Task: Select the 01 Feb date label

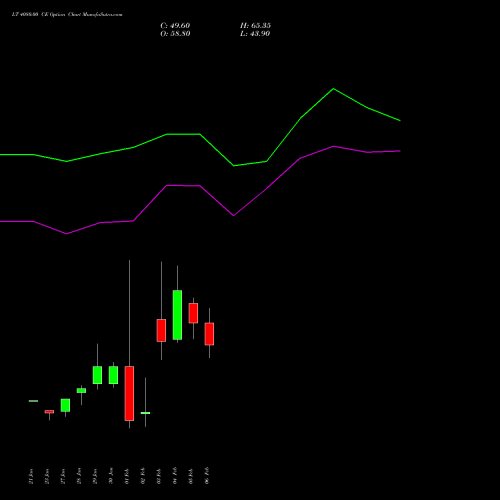Action: pos(127,476)
